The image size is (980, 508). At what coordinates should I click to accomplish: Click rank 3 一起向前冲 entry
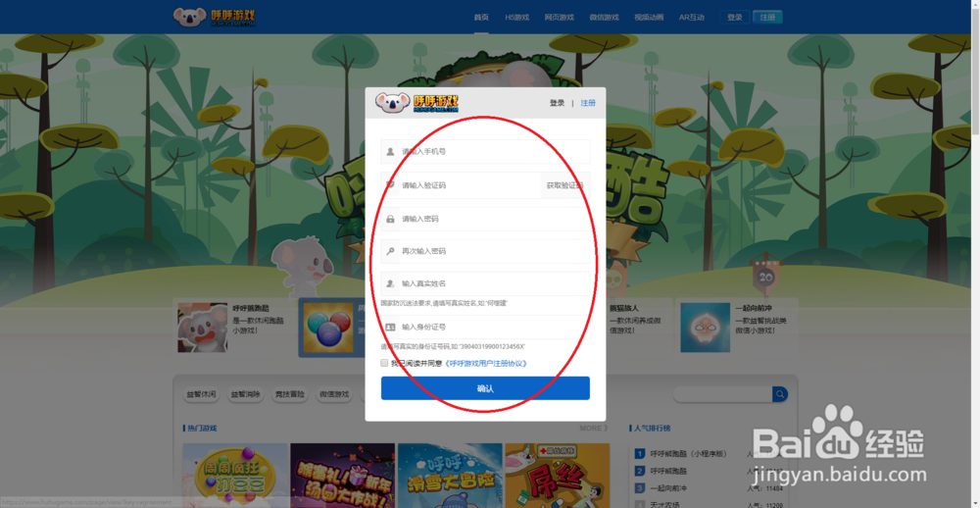[668, 488]
